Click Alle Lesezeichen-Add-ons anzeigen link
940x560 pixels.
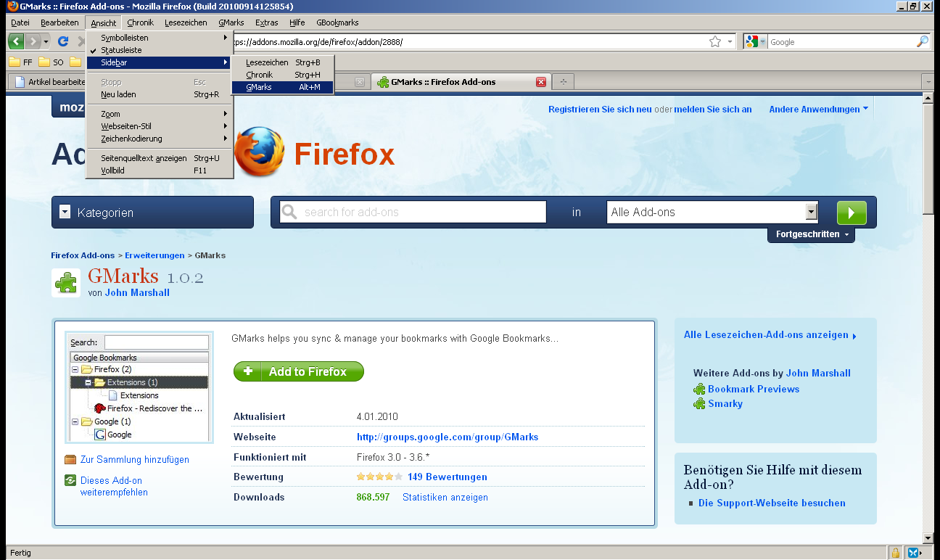click(x=770, y=335)
